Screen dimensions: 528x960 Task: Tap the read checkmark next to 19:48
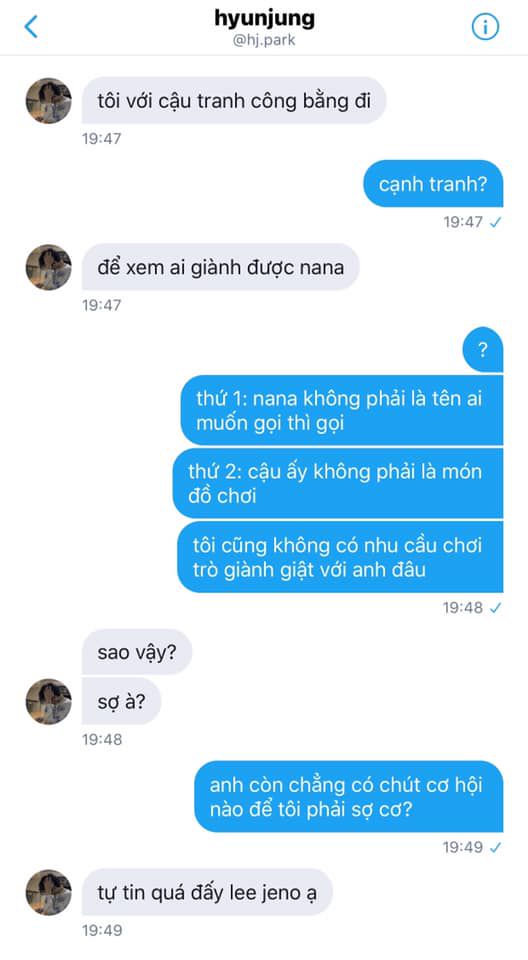pyautogui.click(x=496, y=608)
